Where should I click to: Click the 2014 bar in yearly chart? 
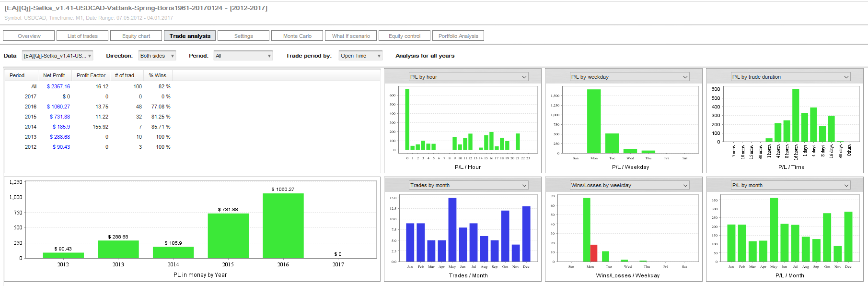pos(173,252)
